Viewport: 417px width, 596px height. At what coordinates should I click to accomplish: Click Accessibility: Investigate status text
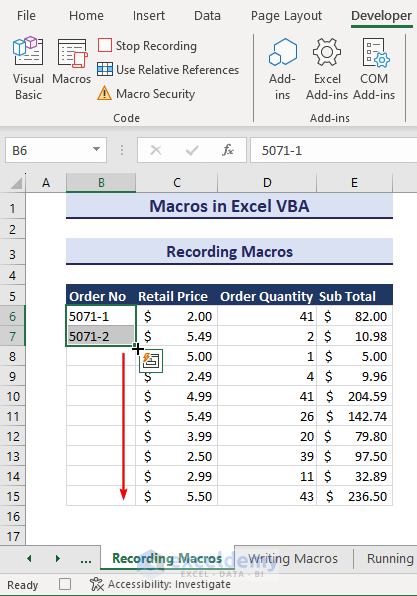pos(169,584)
